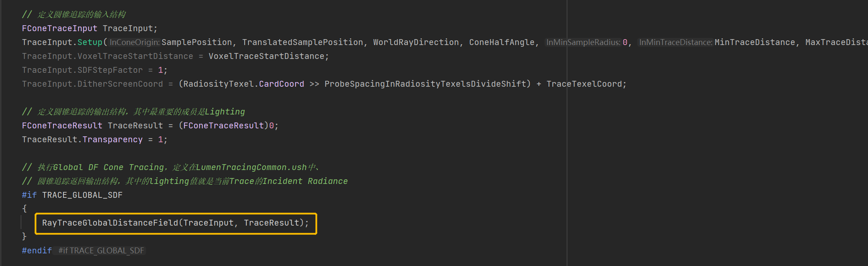Screen dimensions: 868x266
Task: Click the TraceTexelCoord variable
Action: (x=584, y=84)
